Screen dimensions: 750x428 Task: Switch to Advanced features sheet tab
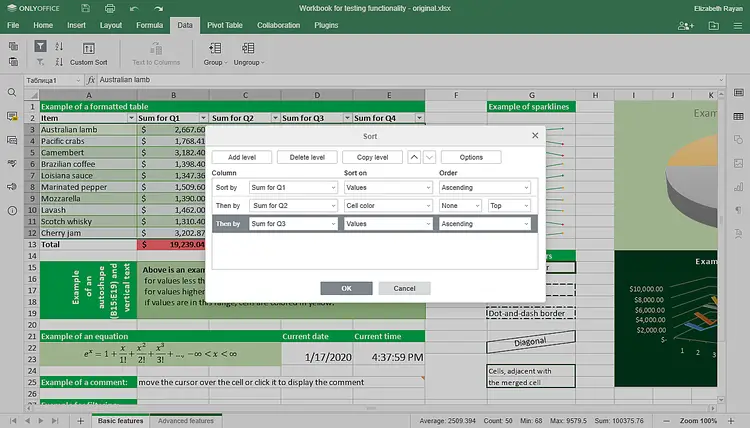click(186, 421)
